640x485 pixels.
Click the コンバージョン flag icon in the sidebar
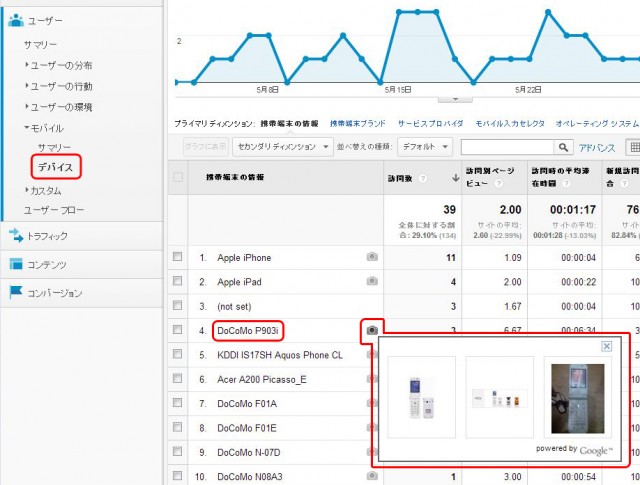[16, 293]
